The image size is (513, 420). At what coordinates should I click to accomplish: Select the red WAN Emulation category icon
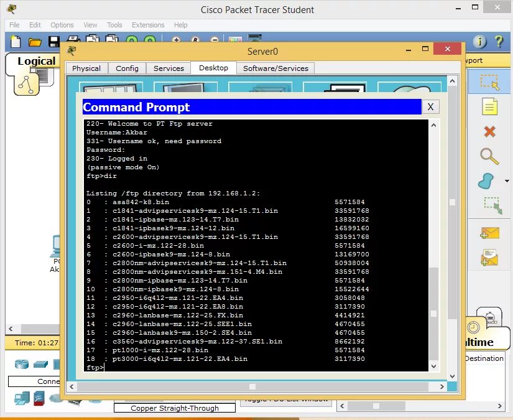[x=39, y=398]
